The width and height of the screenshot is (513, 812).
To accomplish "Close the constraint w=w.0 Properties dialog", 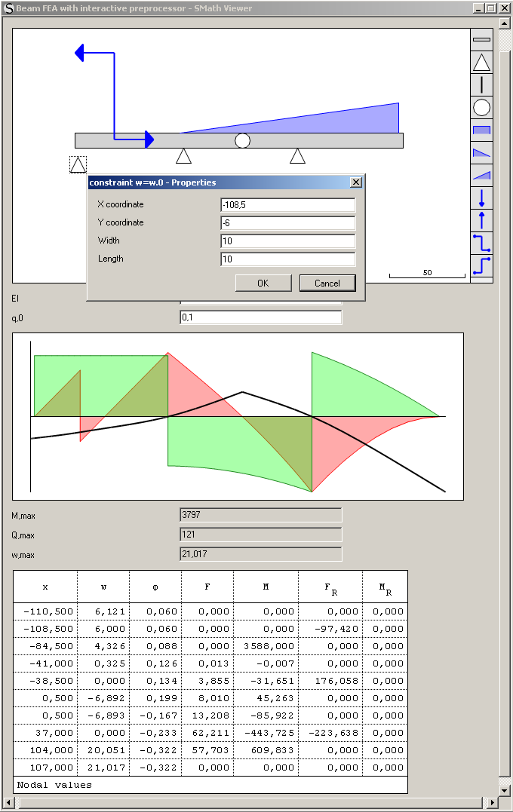I will [x=356, y=182].
